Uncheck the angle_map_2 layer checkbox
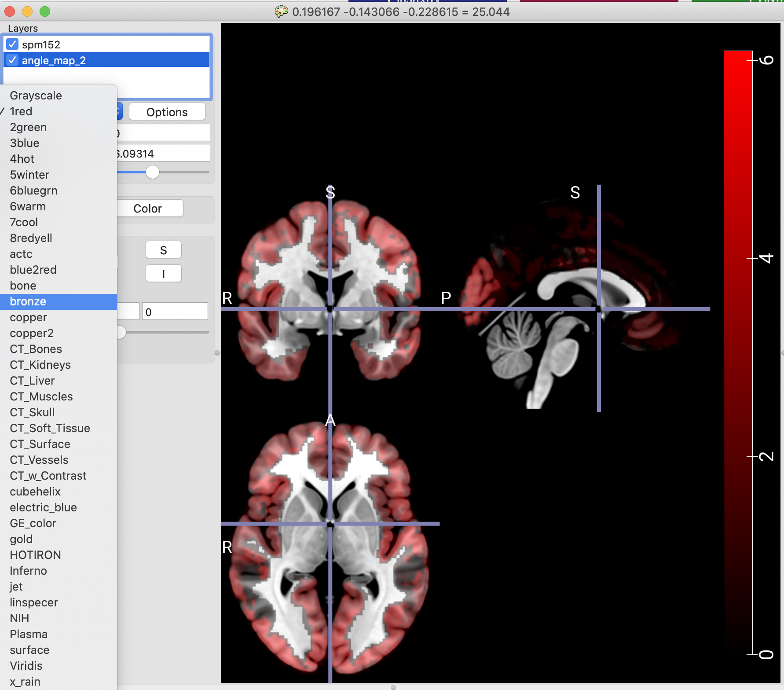The image size is (784, 690). pyautogui.click(x=12, y=60)
